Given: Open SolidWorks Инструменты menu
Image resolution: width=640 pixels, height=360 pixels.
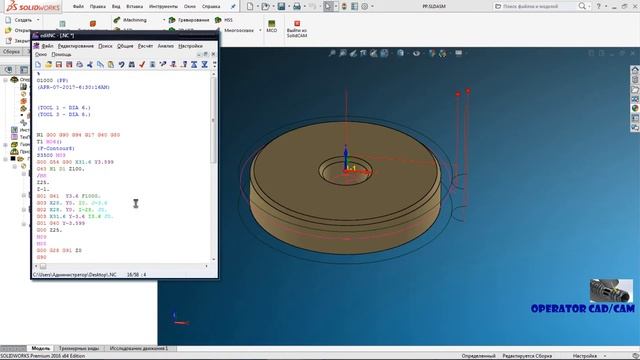Looking at the screenshot, I should pos(163,7).
